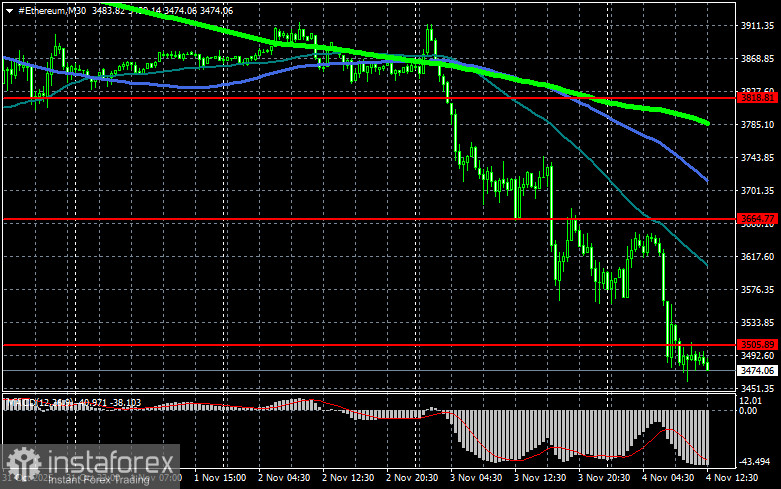
Task: Click price axis value 3451.35
Action: [758, 388]
